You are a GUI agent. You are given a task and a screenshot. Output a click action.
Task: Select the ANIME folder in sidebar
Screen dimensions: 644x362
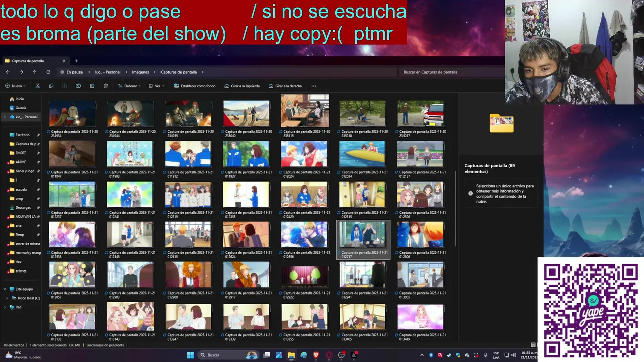(21, 162)
